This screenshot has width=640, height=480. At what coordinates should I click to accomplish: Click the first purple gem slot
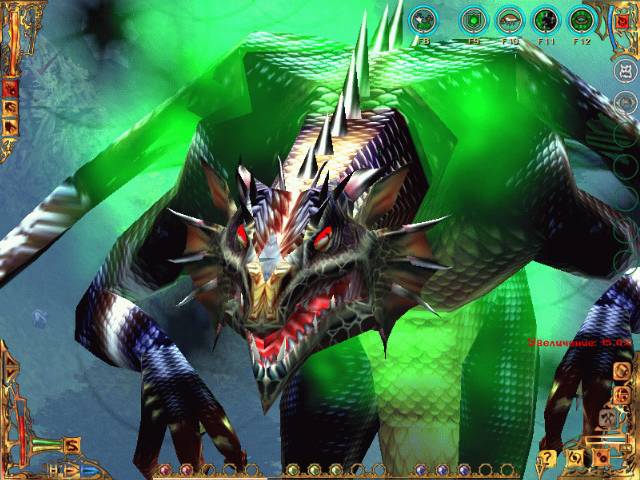coord(420,470)
